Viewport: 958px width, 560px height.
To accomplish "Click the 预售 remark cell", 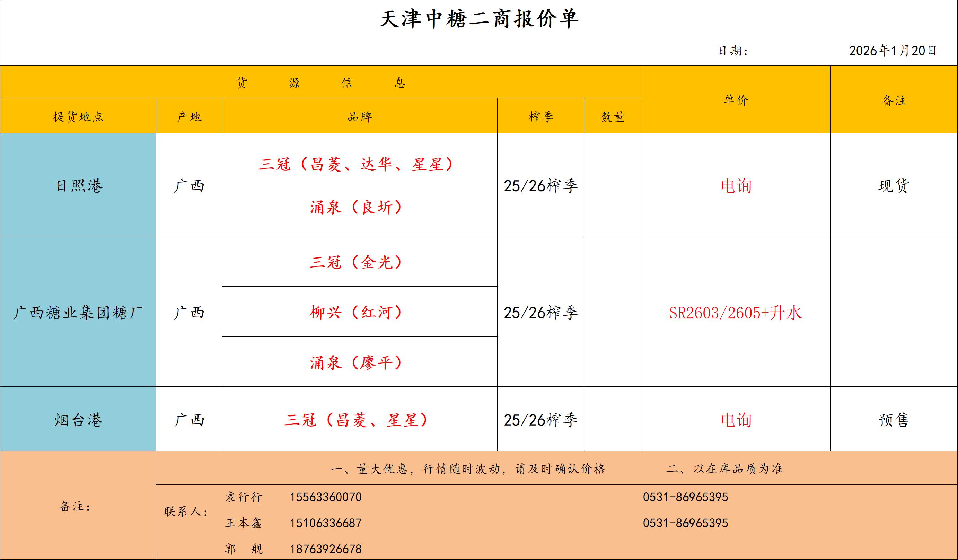I will 894,420.
